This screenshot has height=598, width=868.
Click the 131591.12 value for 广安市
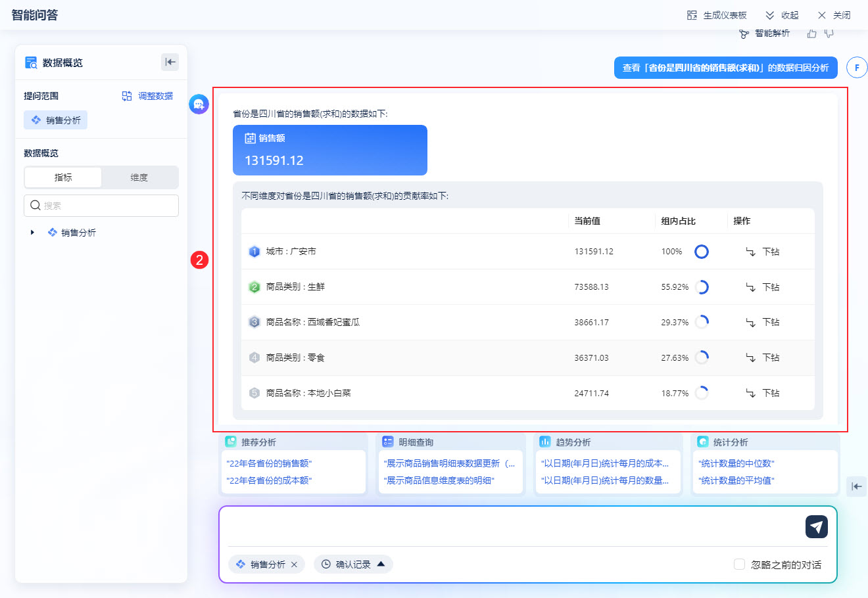pyautogui.click(x=594, y=252)
